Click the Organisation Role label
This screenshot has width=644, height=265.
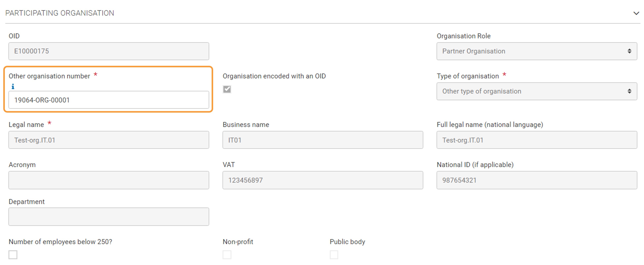(x=463, y=36)
